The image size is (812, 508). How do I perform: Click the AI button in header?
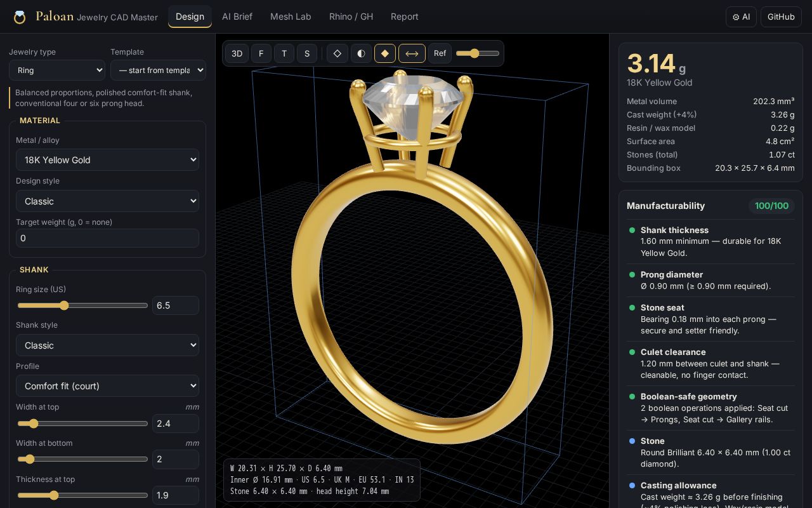click(x=741, y=17)
